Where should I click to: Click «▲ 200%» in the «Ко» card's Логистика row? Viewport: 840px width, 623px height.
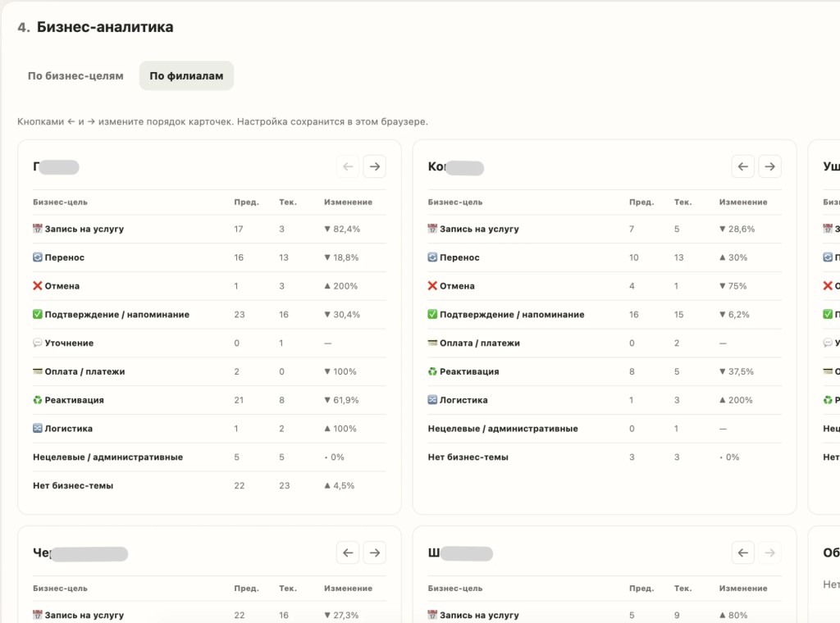point(736,400)
